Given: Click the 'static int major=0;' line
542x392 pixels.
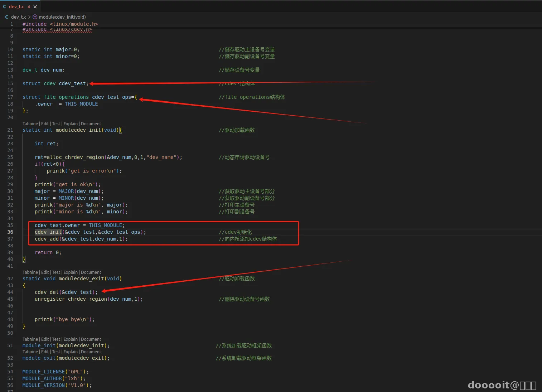Looking at the screenshot, I should [x=51, y=49].
